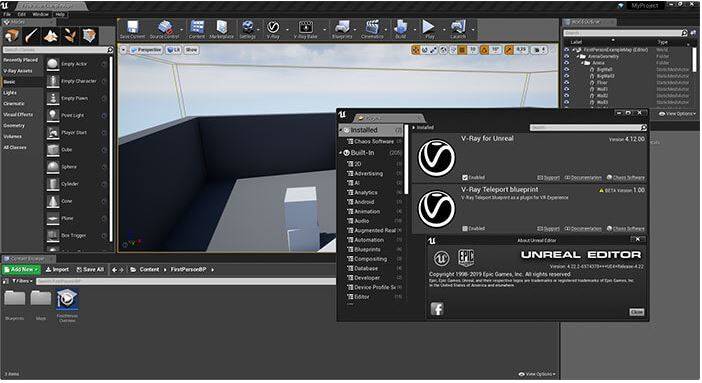
Task: Toggle Enabled checkbox for V-Ray for Unreal
Action: pos(465,177)
